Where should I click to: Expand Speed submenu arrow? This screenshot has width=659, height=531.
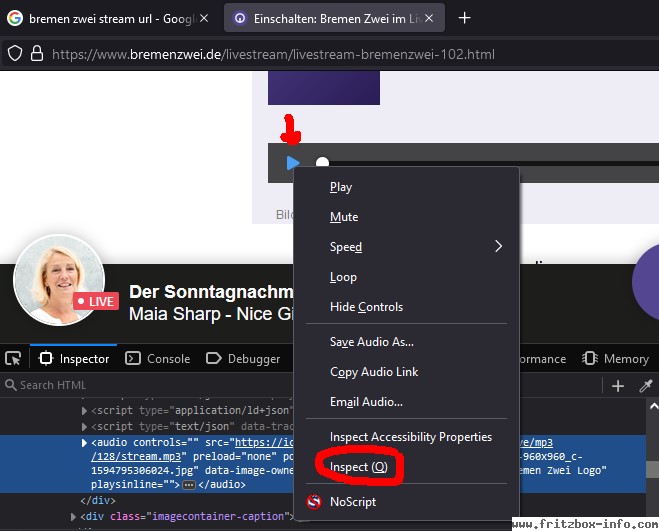[x=498, y=246]
